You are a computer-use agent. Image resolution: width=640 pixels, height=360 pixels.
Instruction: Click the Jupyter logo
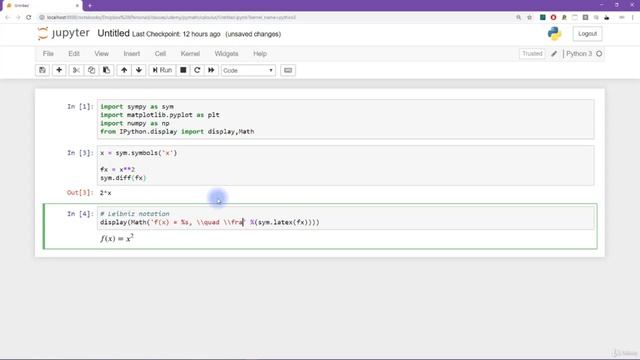coord(64,33)
